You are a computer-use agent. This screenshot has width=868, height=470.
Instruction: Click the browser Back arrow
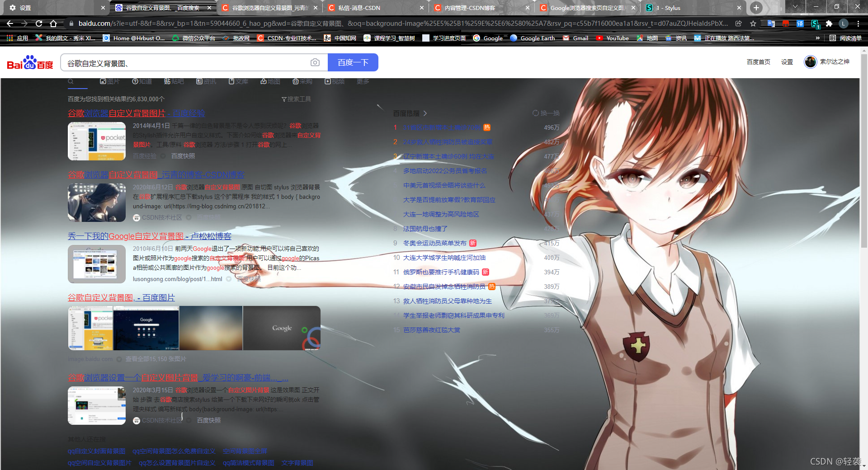10,23
